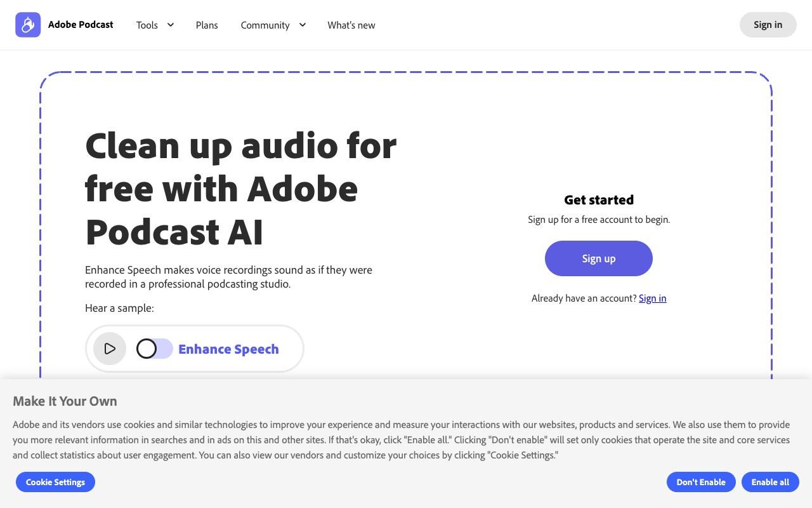This screenshot has height=508, width=812.
Task: Expand the Community dropdown chevron
Action: [x=302, y=25]
